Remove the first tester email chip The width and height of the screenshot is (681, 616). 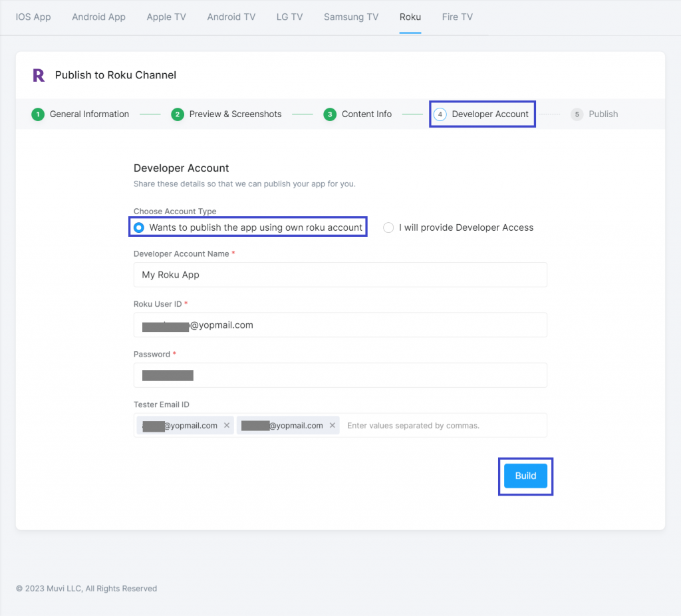coord(226,425)
